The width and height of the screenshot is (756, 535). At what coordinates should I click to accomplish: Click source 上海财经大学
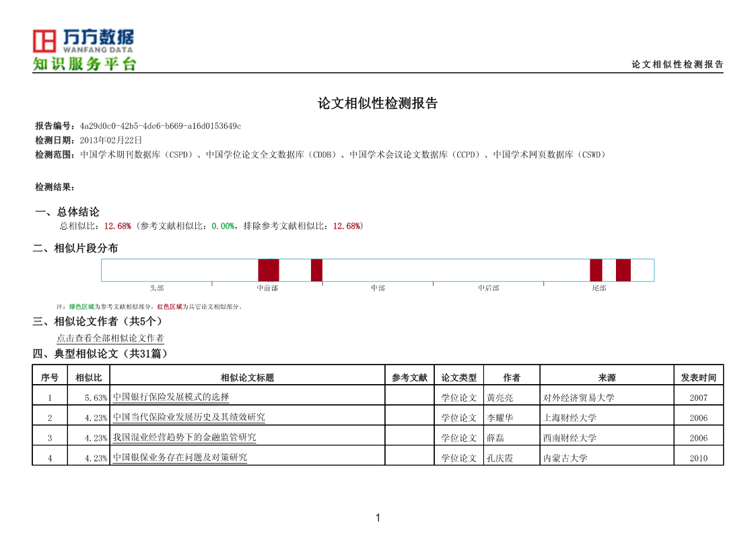point(570,418)
